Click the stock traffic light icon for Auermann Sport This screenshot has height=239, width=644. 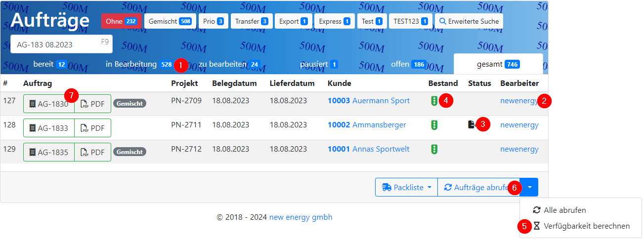click(x=433, y=101)
